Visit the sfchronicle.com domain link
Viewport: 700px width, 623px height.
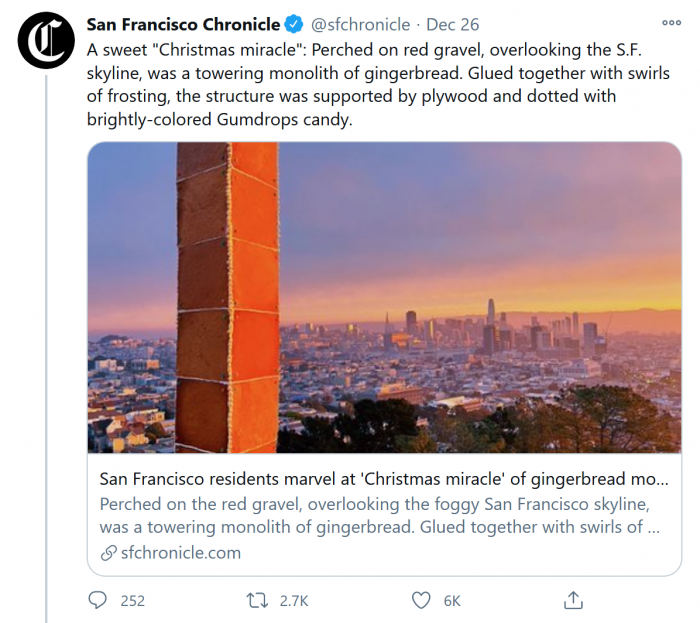pyautogui.click(x=181, y=553)
